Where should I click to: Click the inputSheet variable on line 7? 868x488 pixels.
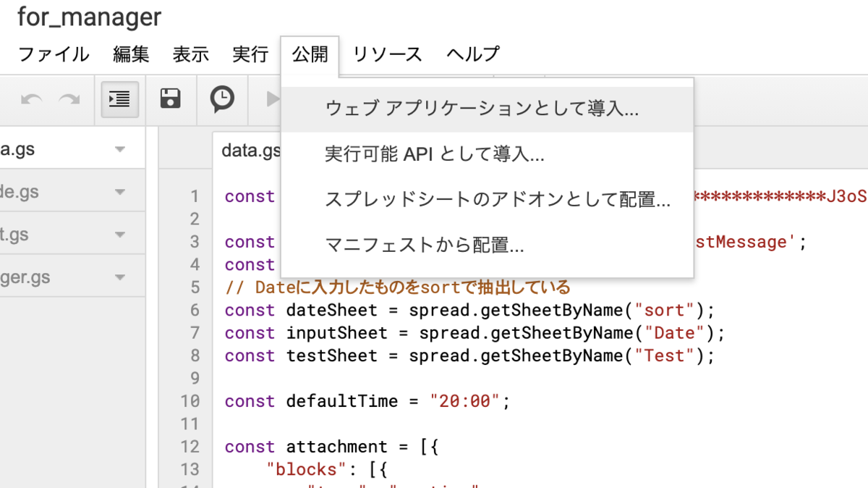click(337, 333)
